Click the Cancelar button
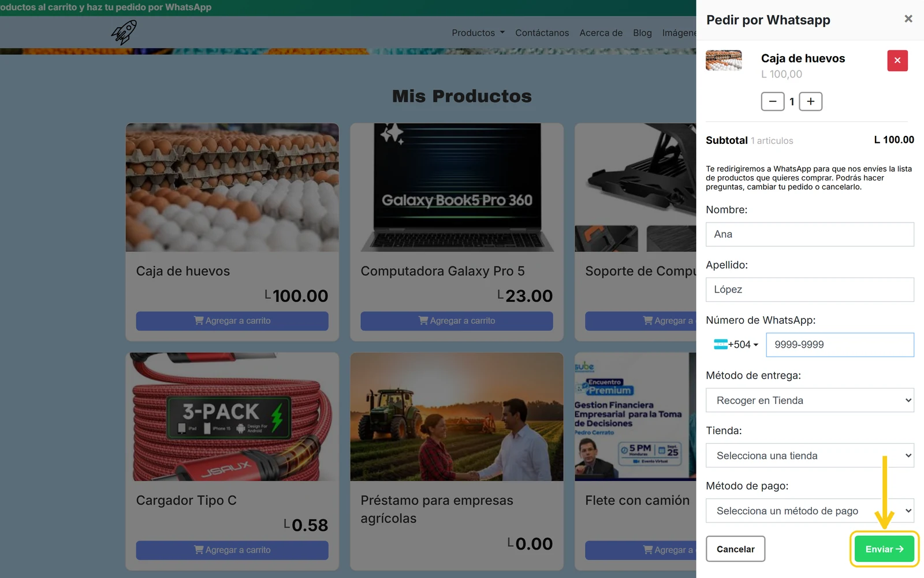This screenshot has width=924, height=578. pos(735,549)
